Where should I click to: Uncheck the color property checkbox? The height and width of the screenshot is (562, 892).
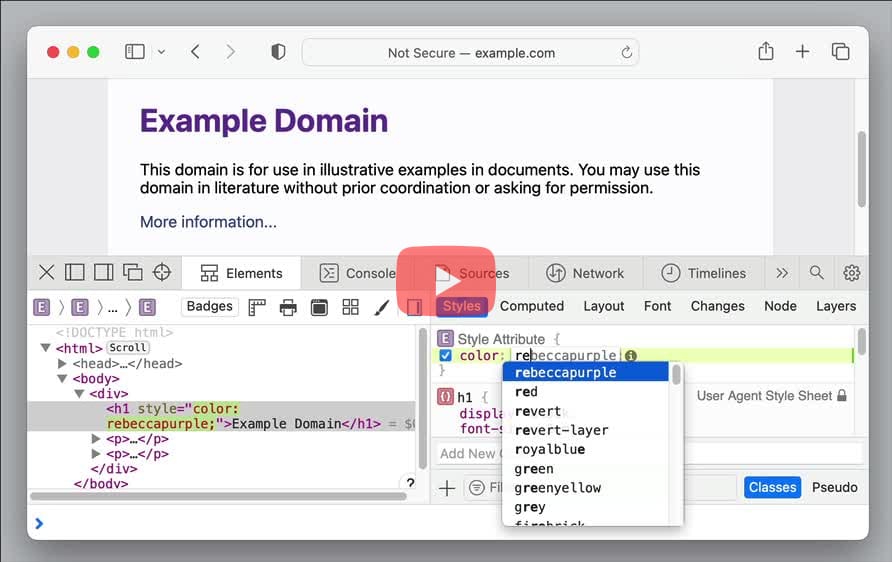(445, 356)
